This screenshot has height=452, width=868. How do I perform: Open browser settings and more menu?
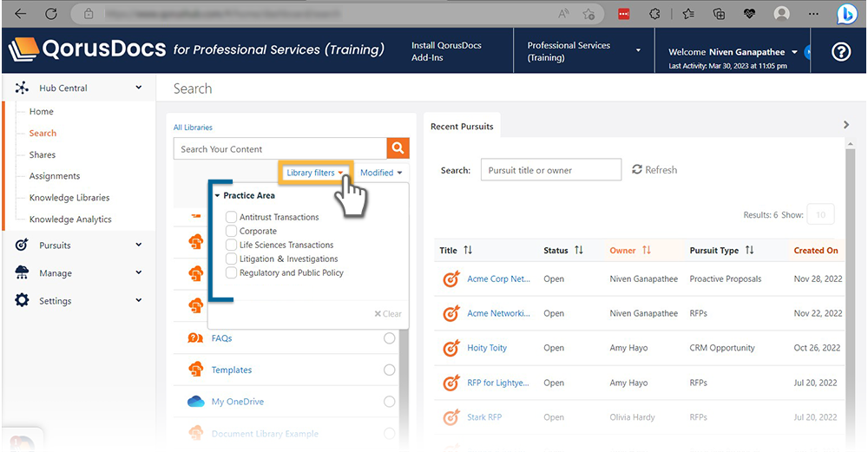pyautogui.click(x=813, y=14)
